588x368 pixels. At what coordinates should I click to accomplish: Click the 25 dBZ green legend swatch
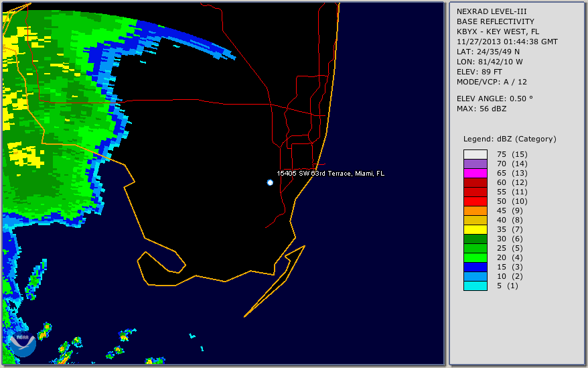click(x=475, y=248)
